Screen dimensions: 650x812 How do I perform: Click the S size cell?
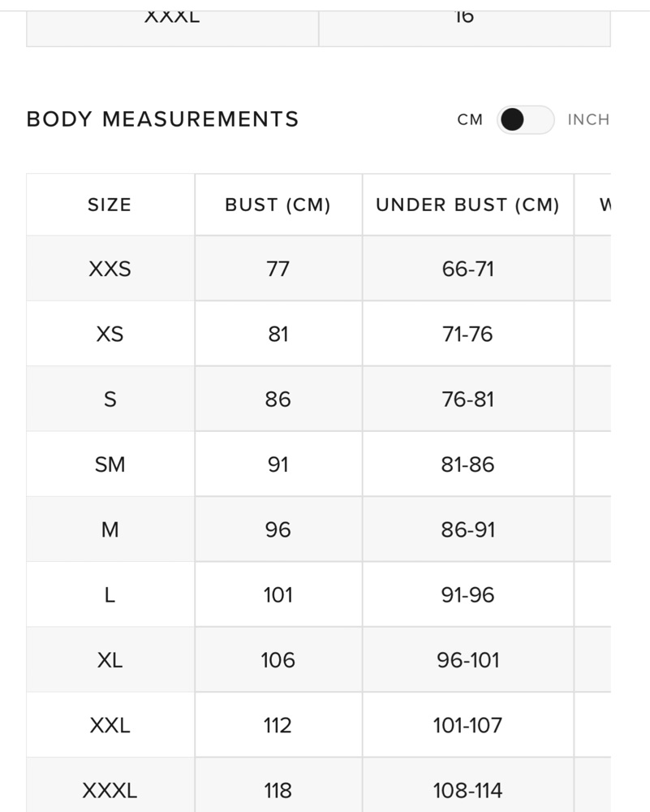click(x=110, y=399)
